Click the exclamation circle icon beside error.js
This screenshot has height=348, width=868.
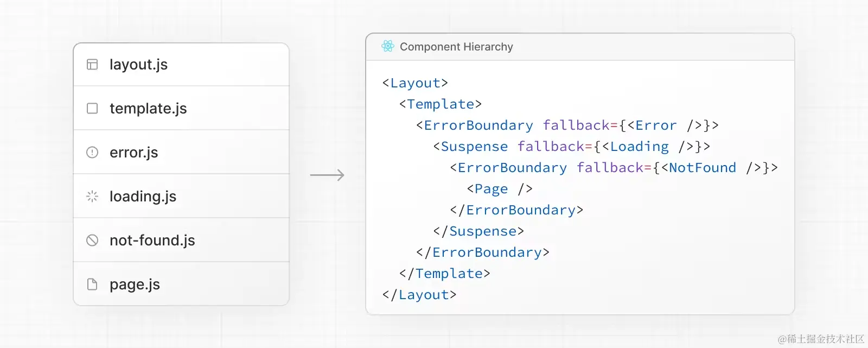tap(92, 153)
